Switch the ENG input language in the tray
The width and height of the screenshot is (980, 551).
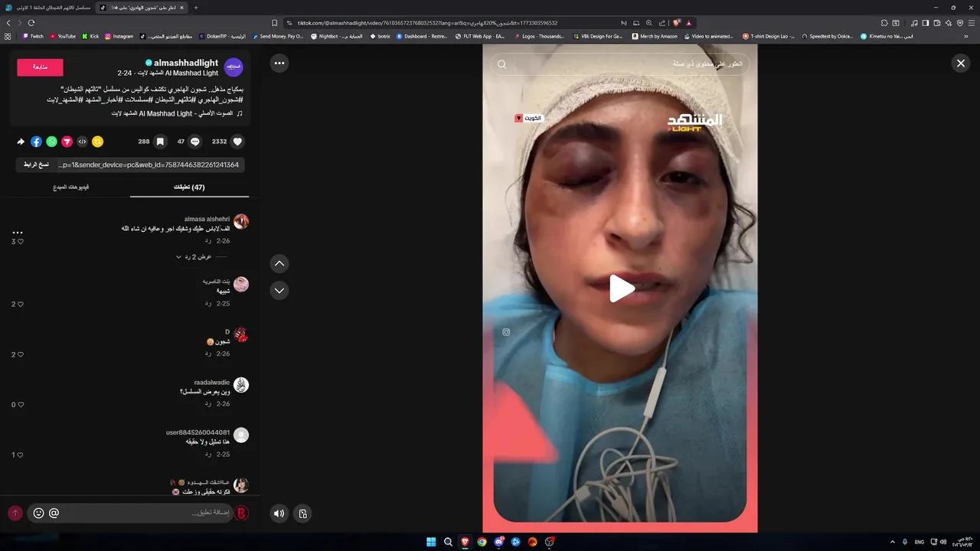coord(920,542)
